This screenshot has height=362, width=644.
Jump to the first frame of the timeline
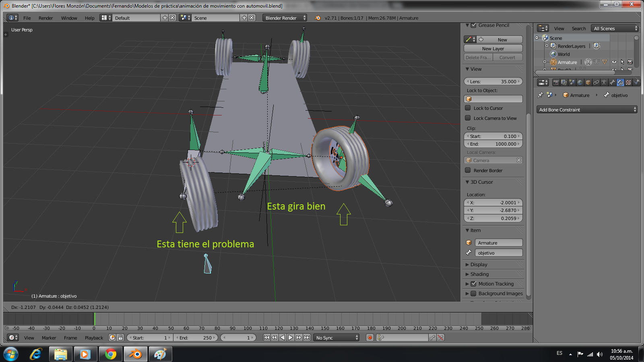(x=266, y=338)
